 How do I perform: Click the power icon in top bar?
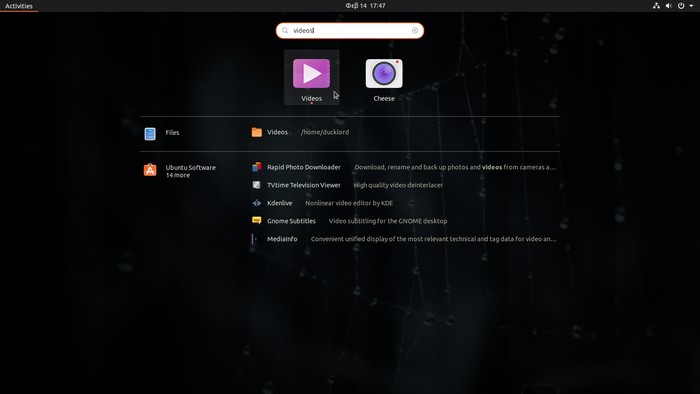click(681, 6)
